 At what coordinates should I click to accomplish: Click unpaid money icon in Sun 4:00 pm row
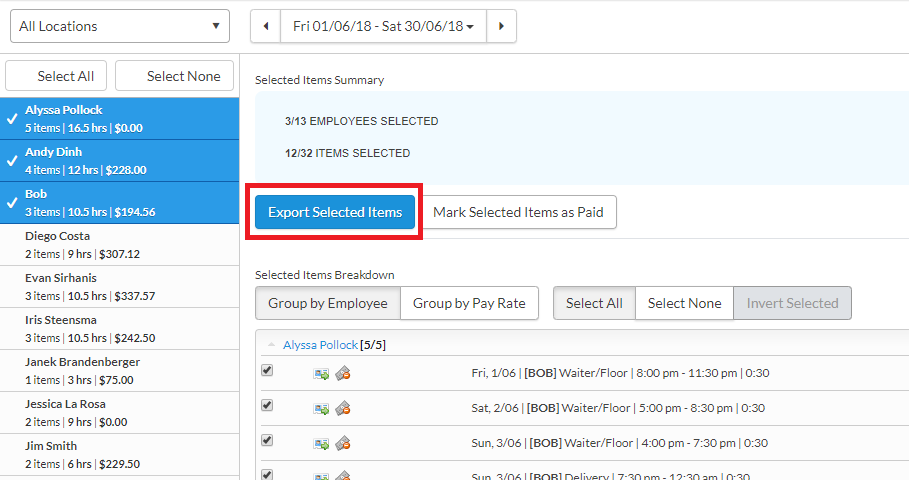343,443
